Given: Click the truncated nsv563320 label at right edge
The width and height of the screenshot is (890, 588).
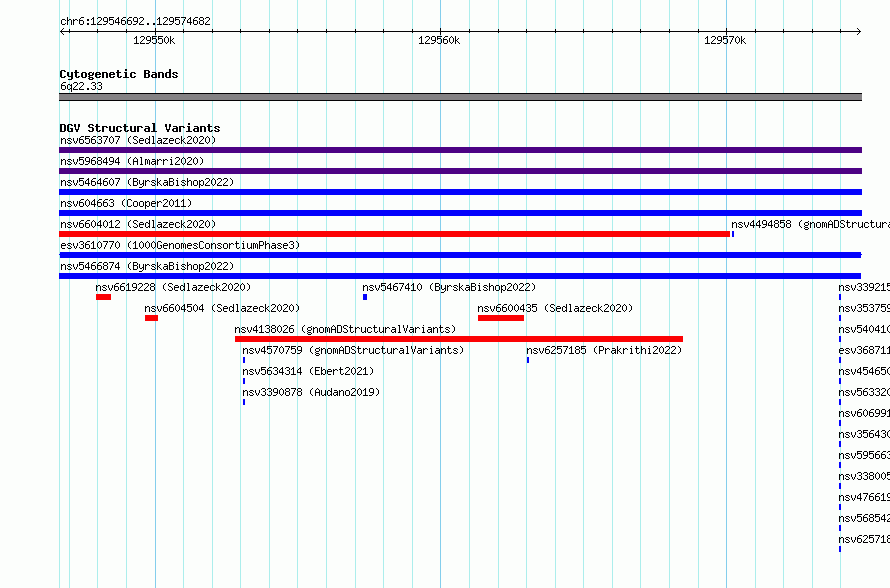Looking at the screenshot, I should pos(864,392).
